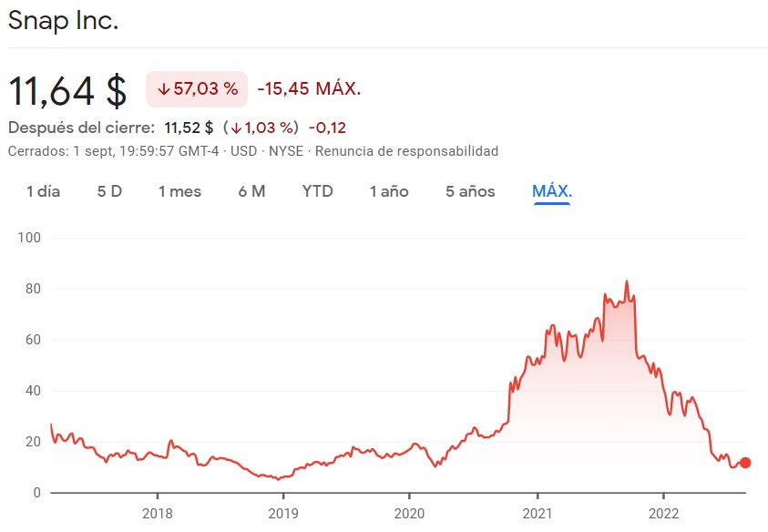The height and width of the screenshot is (532, 768).
Task: Switch to the 5 D range tab
Action: (109, 191)
